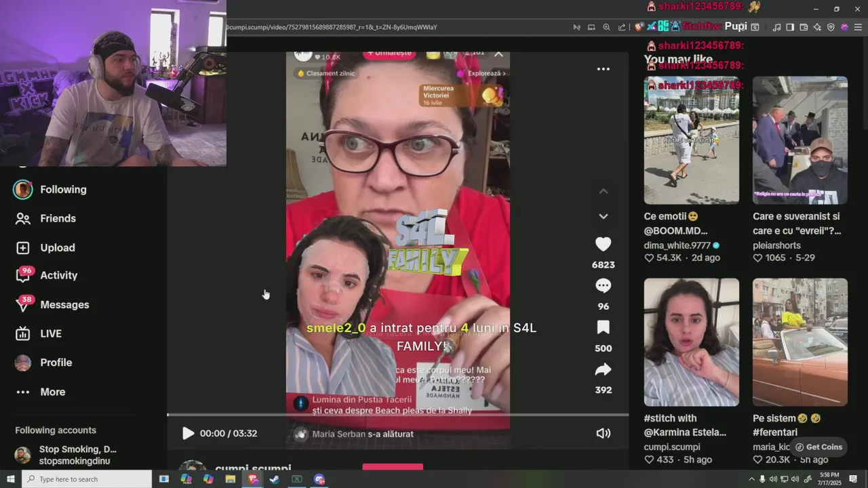
Task: Toggle the browser sidebar panel icon
Action: (x=790, y=27)
